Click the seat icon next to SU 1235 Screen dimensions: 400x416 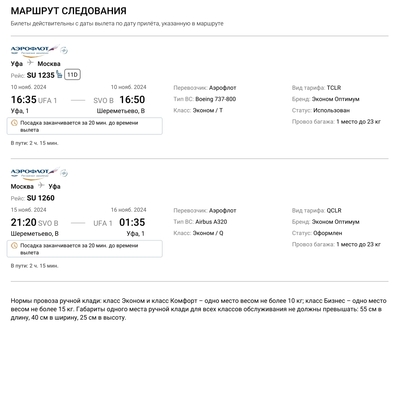[x=59, y=74]
